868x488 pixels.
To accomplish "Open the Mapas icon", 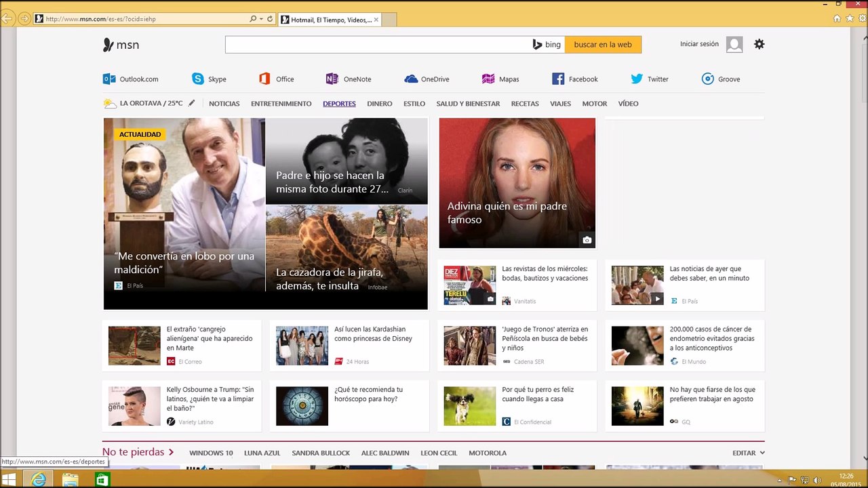I will point(488,79).
